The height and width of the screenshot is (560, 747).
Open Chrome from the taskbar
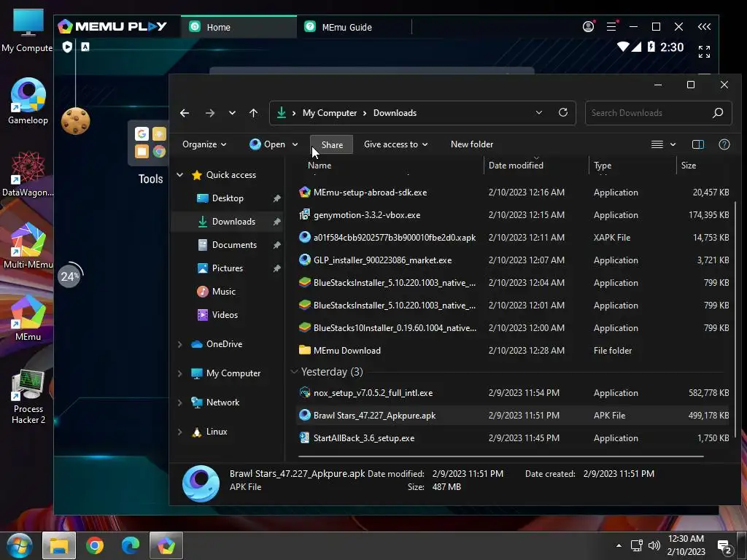click(95, 545)
